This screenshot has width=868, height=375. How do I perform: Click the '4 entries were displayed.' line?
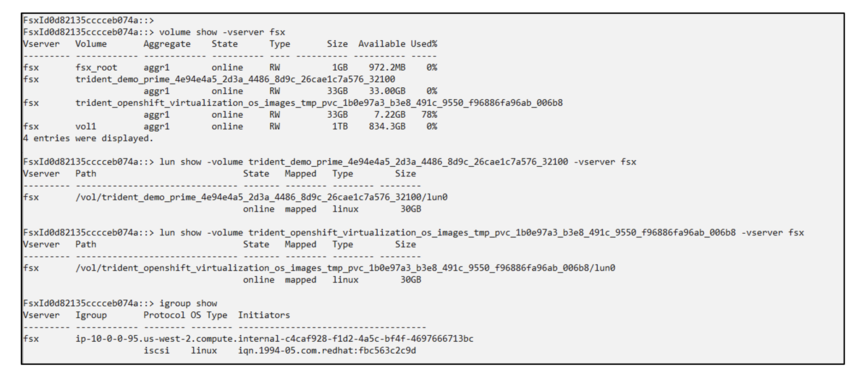tap(88, 139)
